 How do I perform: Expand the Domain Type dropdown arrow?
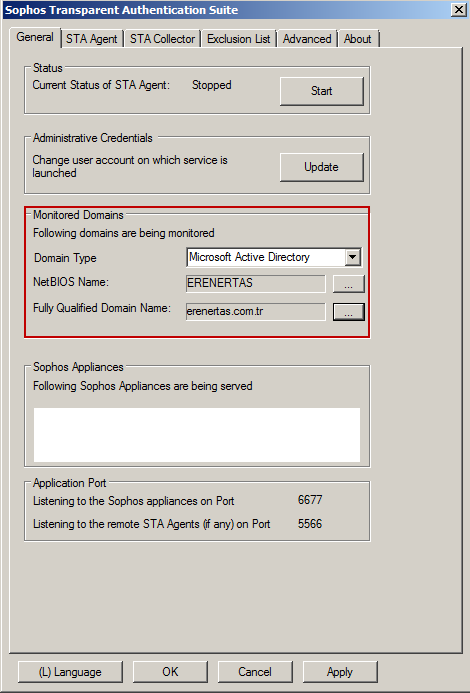coord(352,257)
